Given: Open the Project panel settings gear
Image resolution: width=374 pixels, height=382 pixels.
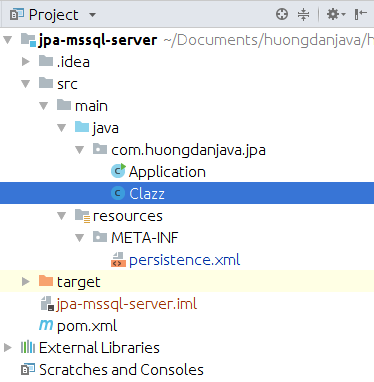Looking at the screenshot, I should 336,14.
